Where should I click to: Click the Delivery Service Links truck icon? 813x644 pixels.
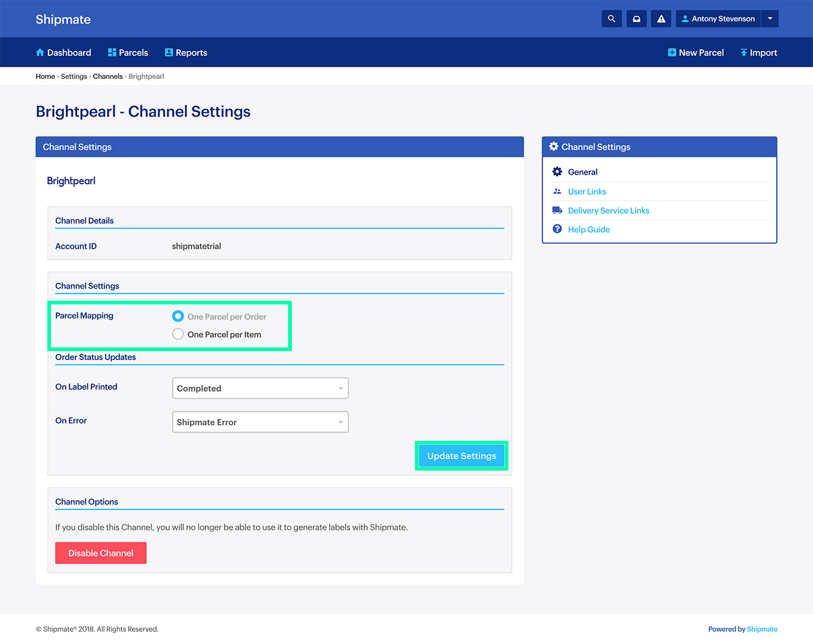557,210
